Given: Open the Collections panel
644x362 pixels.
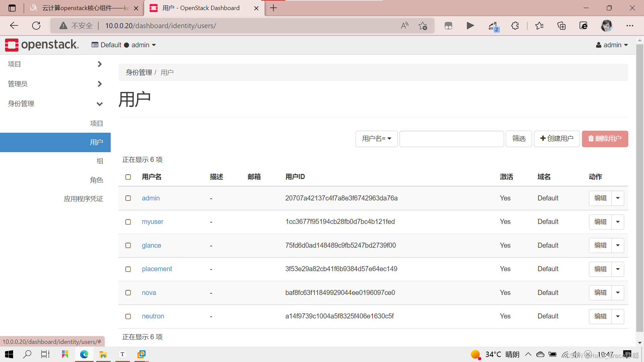Looking at the screenshot, I should (561, 25).
